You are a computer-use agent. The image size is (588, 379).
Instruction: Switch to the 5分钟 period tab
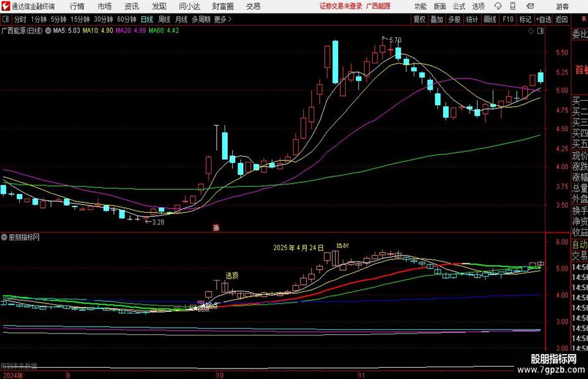coord(58,19)
